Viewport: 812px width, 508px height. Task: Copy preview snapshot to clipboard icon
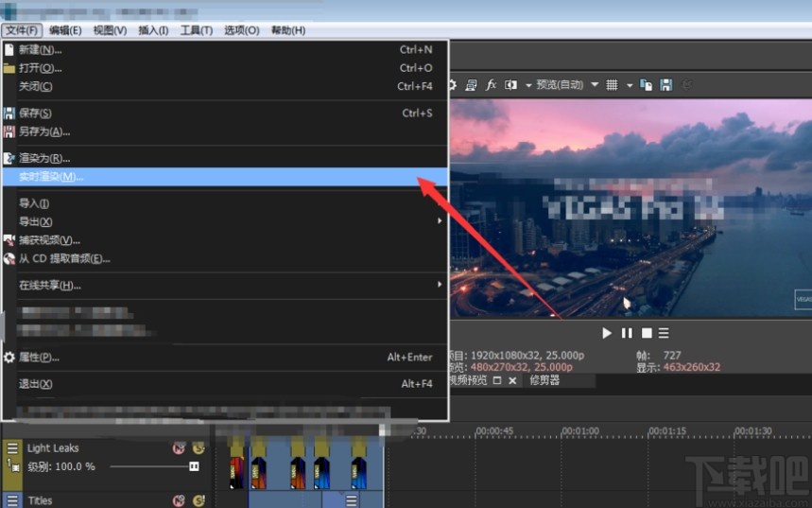646,85
